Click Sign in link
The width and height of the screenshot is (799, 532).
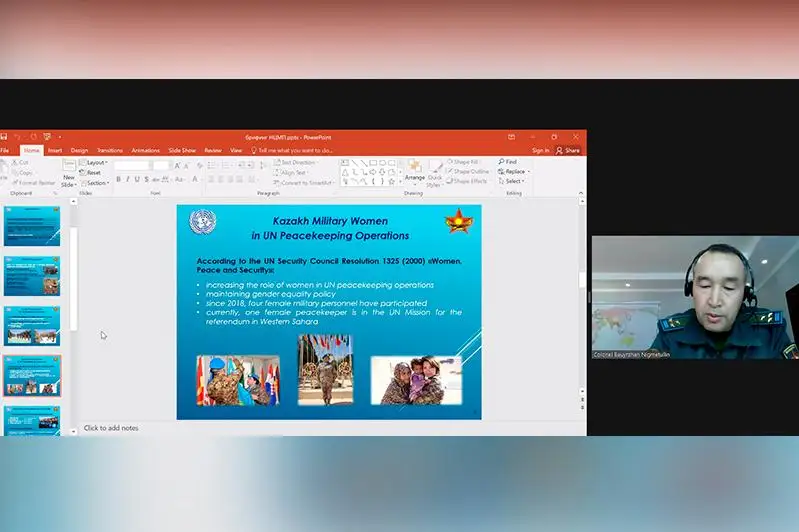[x=540, y=150]
